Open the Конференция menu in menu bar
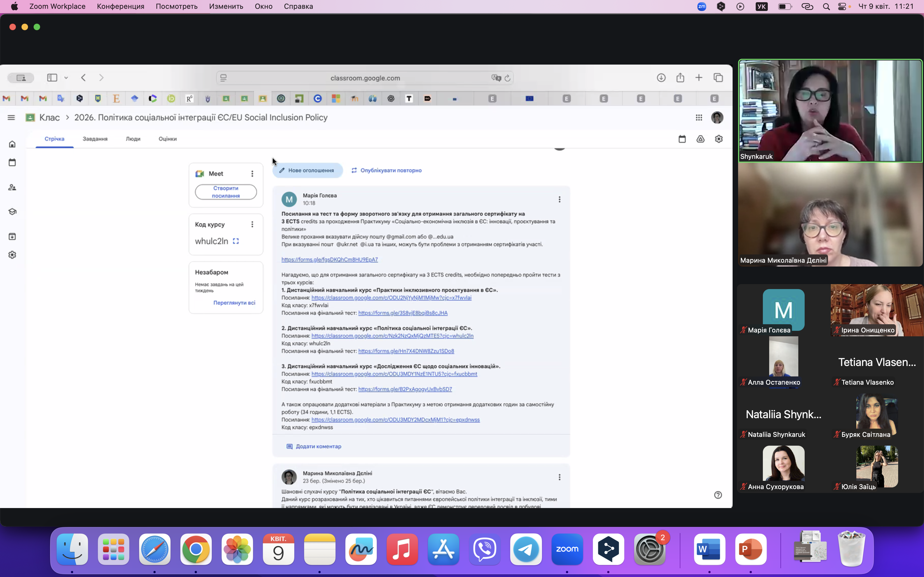Viewport: 924px width, 577px height. [120, 7]
